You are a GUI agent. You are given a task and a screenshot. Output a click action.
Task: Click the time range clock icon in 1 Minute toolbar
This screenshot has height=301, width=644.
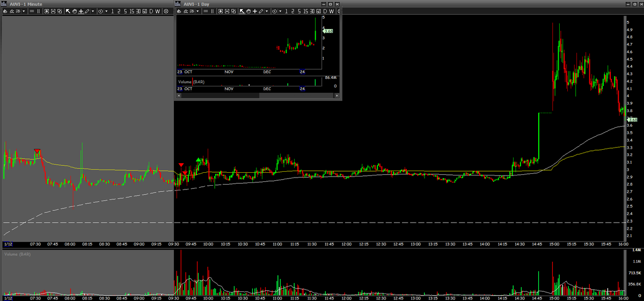100,11
